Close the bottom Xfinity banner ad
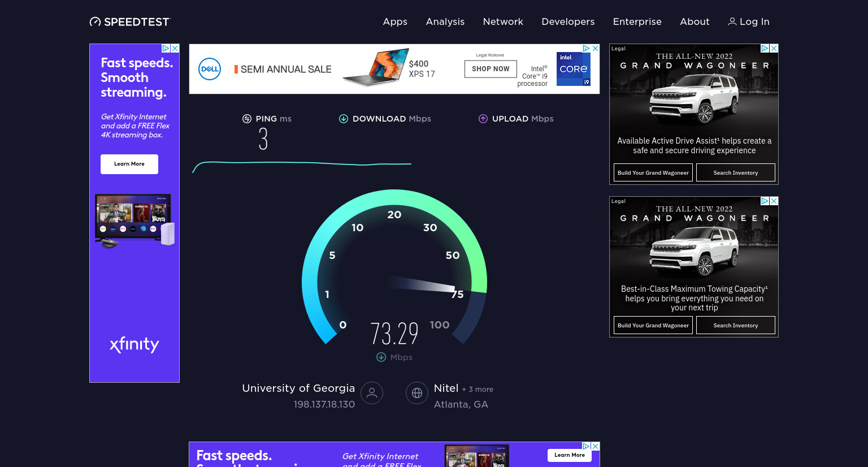868x467 pixels. pyautogui.click(x=595, y=447)
